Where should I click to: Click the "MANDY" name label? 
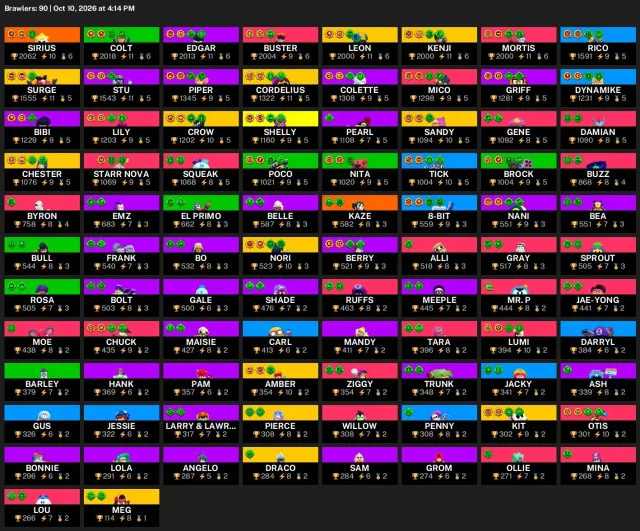[360, 342]
